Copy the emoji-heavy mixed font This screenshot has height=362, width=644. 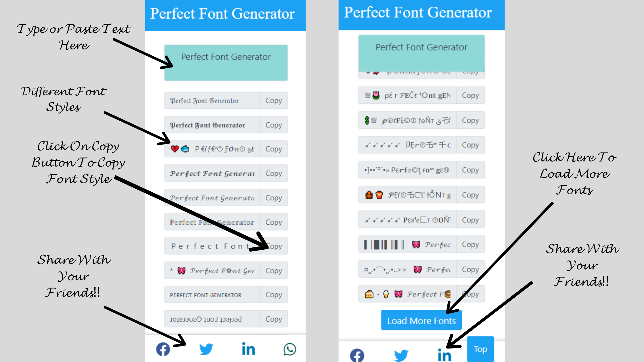coord(273,149)
